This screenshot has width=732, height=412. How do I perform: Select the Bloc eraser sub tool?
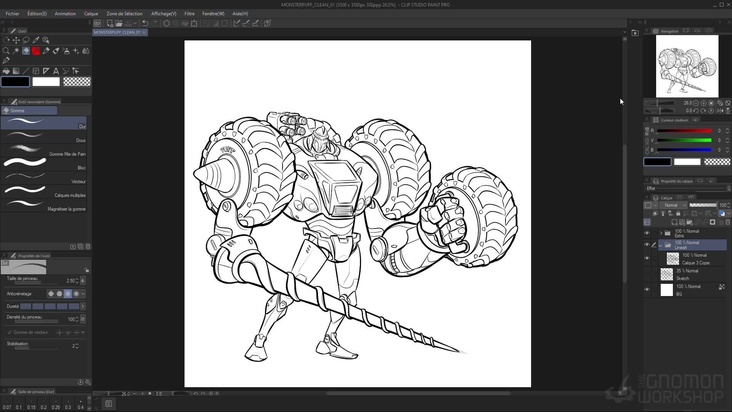click(x=44, y=164)
